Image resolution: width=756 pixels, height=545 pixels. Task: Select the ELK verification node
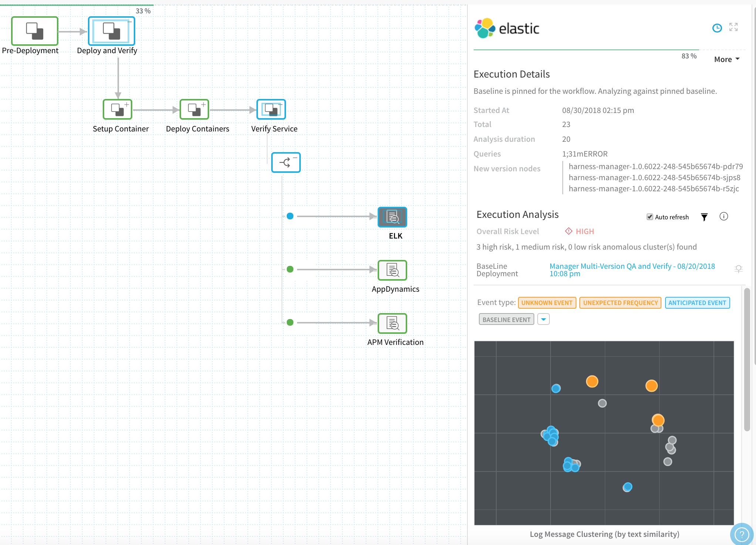coord(392,217)
